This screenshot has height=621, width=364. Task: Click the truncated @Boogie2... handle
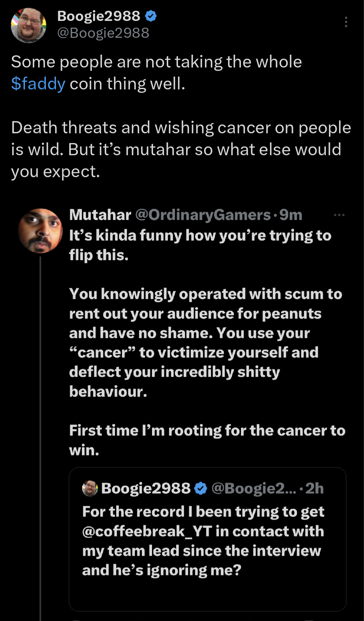(x=253, y=488)
